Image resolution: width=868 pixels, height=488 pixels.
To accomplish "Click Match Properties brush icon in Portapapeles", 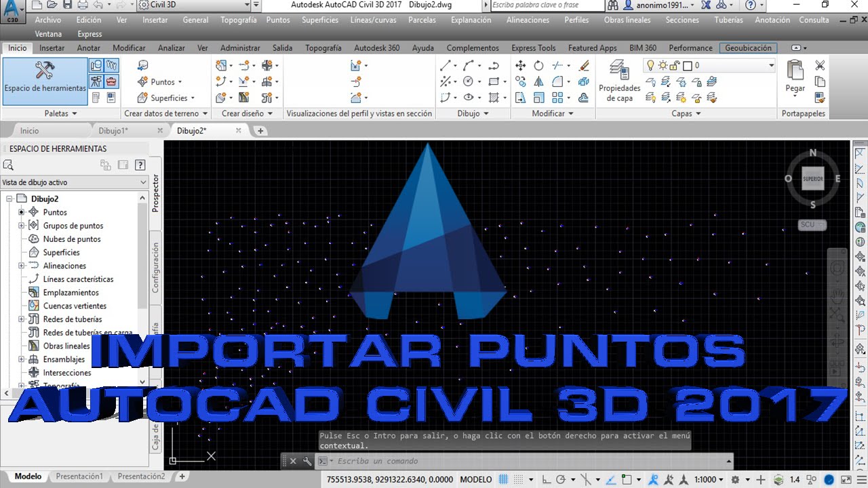I will coord(820,98).
